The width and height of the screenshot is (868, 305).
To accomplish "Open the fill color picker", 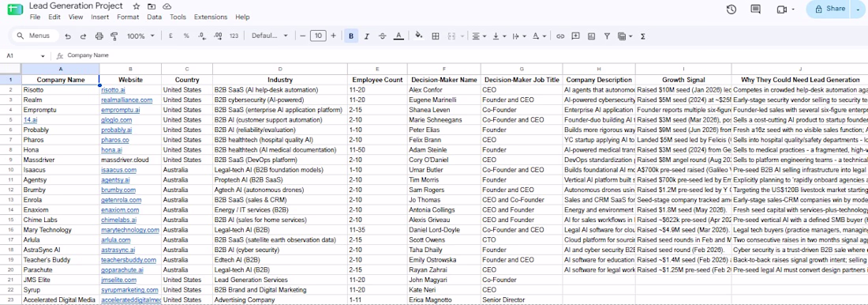I will click(x=419, y=36).
